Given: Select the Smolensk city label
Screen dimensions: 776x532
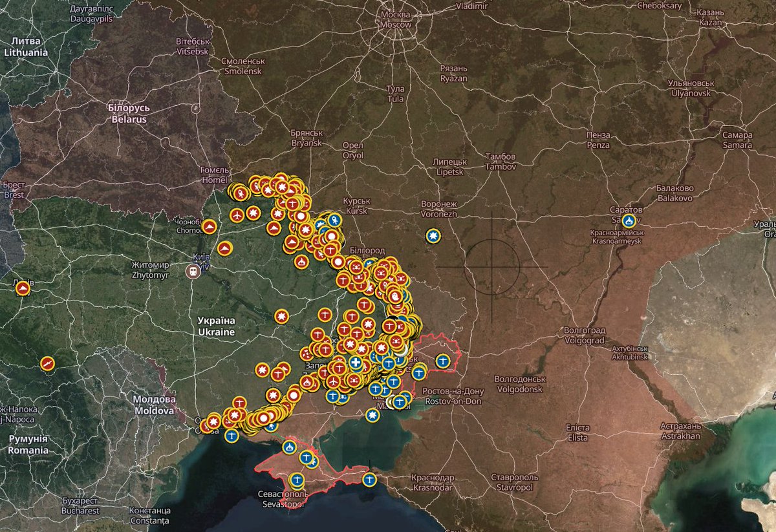Looking at the screenshot, I should click(242, 66).
